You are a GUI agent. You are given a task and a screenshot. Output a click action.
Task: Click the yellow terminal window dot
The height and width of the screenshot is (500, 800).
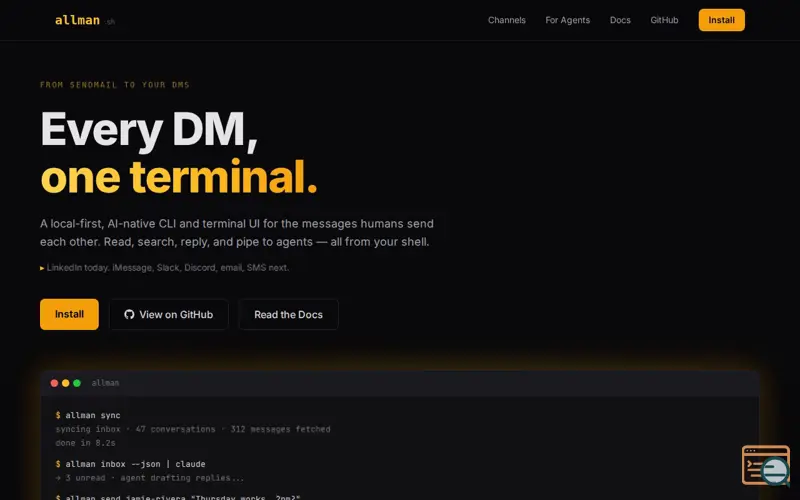tap(65, 383)
